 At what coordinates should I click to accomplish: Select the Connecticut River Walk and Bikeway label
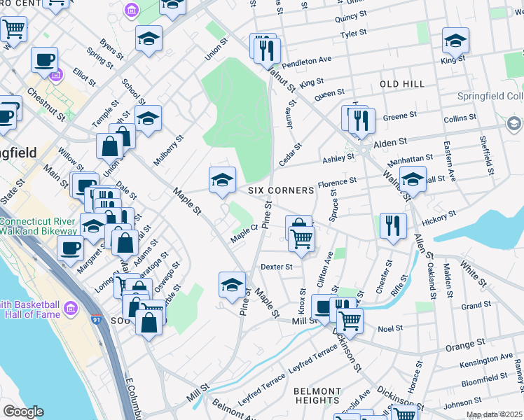click(39, 226)
